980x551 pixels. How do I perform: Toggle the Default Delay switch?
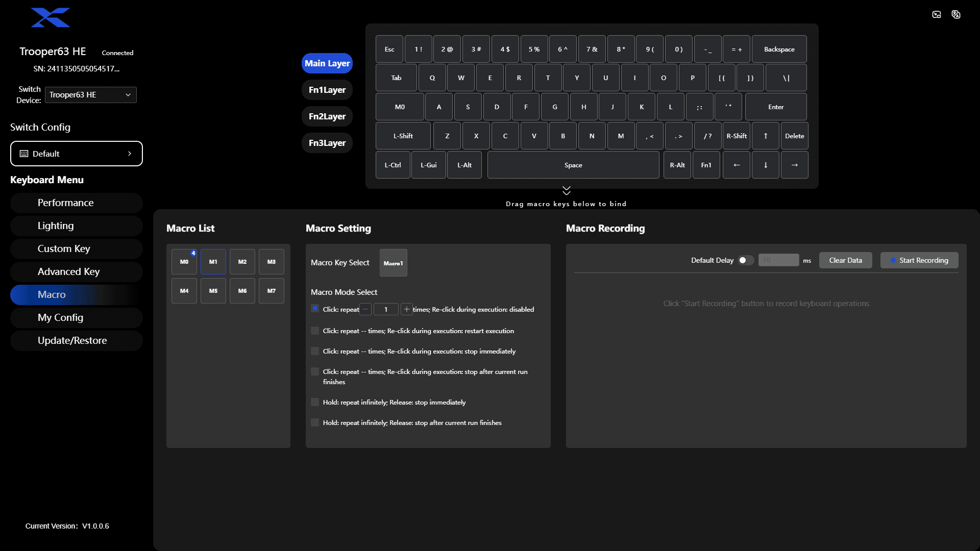[x=746, y=260]
